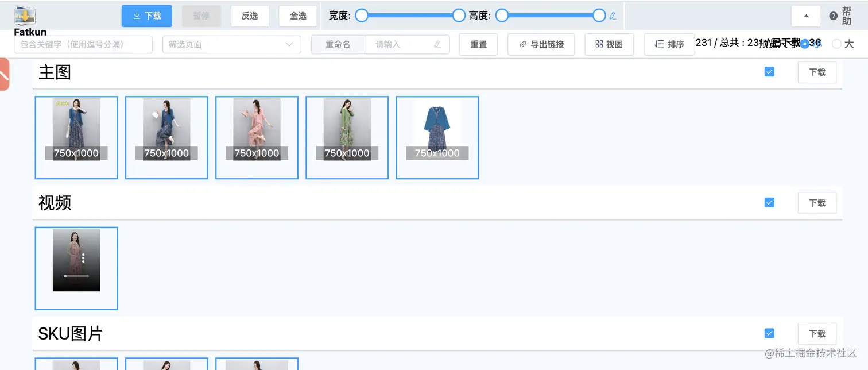Click the Fatkun logo icon
This screenshot has width=868, height=370.
(x=25, y=17)
